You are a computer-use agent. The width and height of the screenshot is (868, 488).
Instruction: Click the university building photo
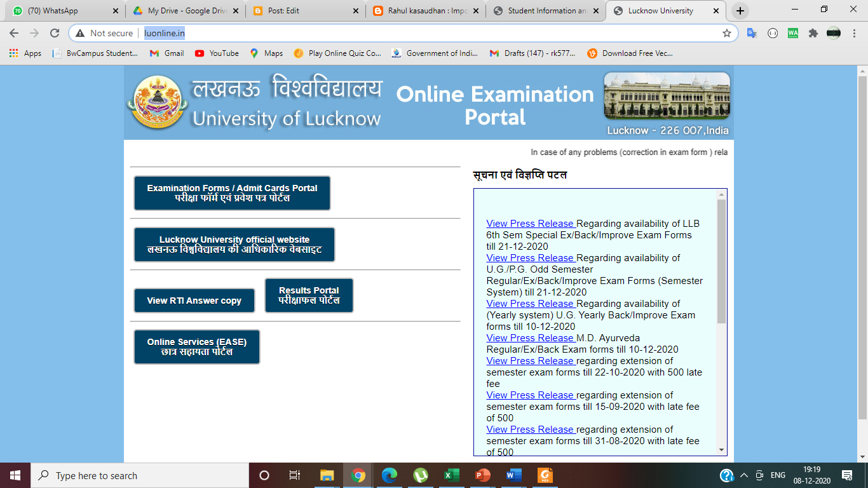click(667, 96)
